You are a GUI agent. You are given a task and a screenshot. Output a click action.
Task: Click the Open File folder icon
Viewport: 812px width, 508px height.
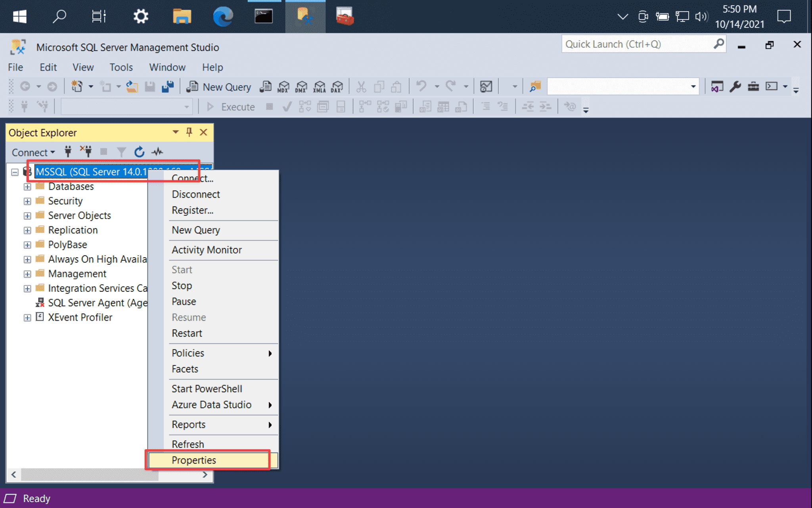132,87
